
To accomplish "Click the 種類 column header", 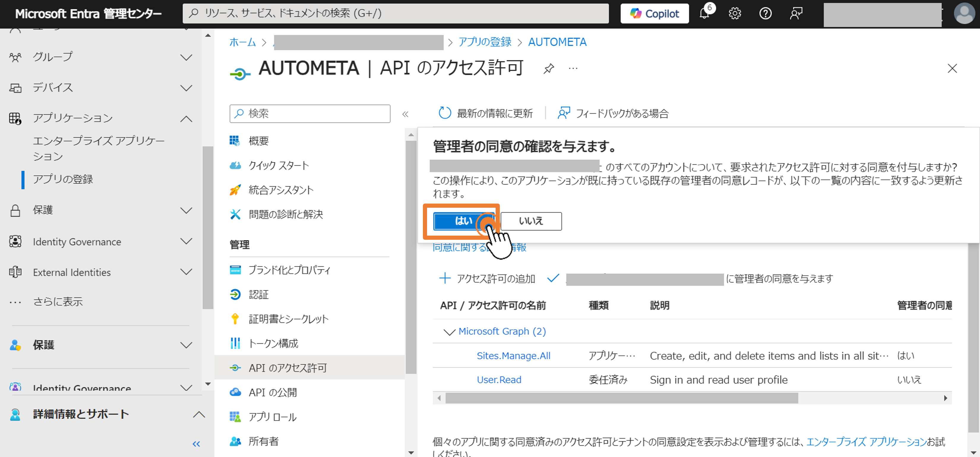I will [598, 305].
